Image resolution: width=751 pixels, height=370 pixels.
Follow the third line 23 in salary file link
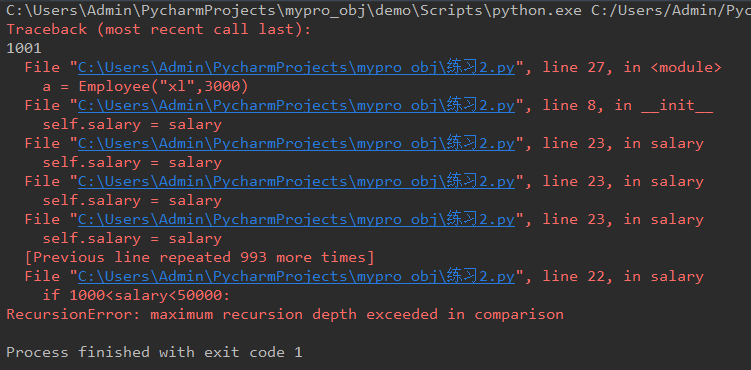[296, 219]
